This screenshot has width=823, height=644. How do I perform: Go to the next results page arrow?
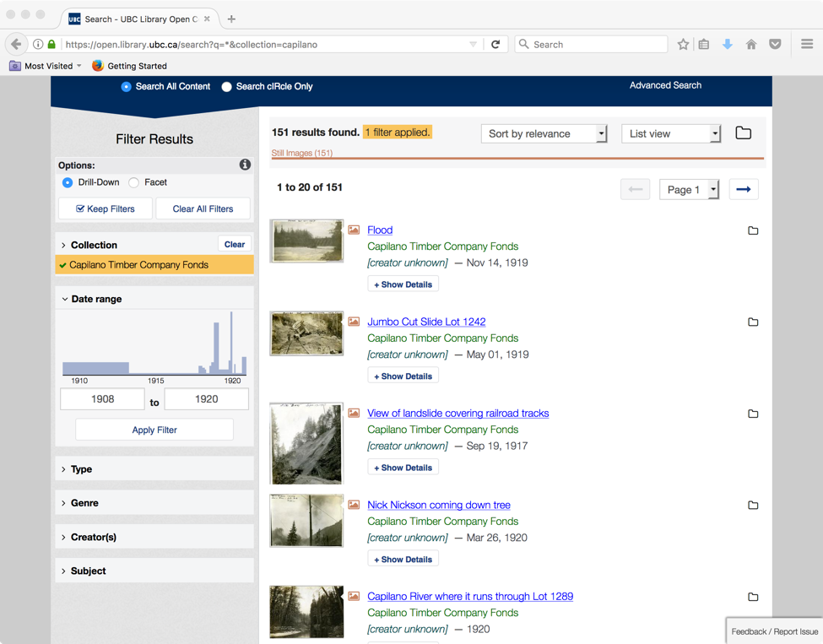point(744,189)
